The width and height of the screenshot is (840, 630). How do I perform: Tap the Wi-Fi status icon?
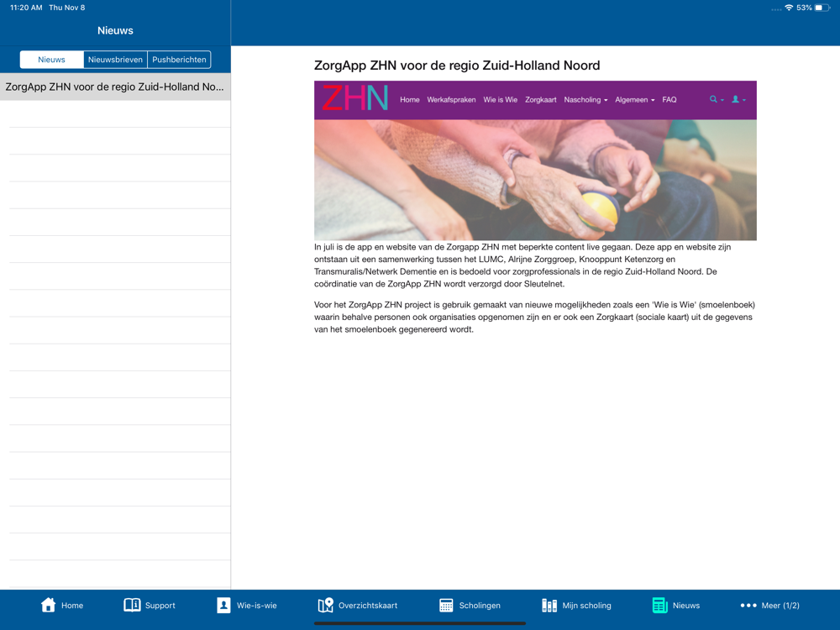(789, 8)
